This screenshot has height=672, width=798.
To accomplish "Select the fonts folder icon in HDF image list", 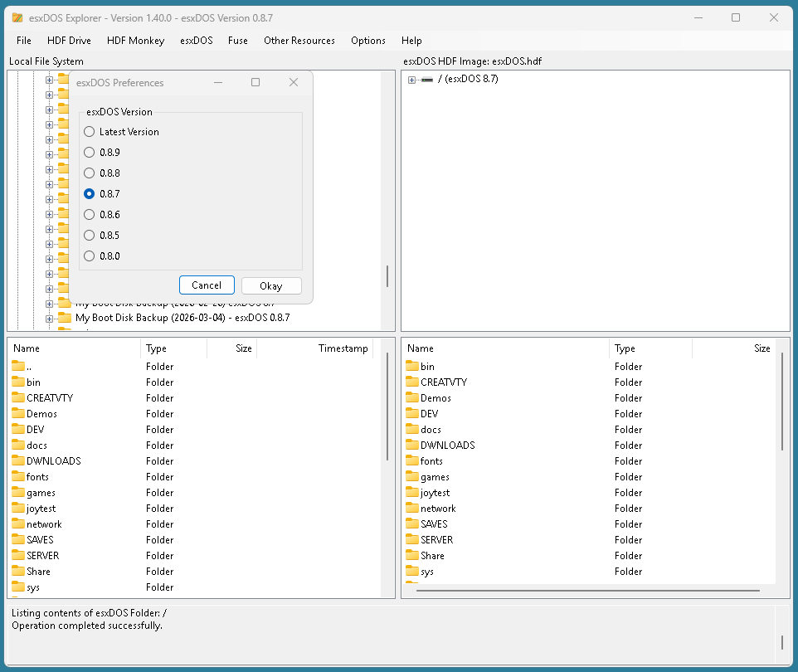I will pos(412,460).
